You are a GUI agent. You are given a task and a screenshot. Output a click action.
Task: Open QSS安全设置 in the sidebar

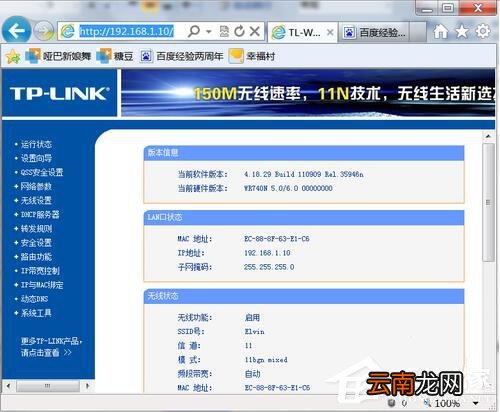(42, 172)
